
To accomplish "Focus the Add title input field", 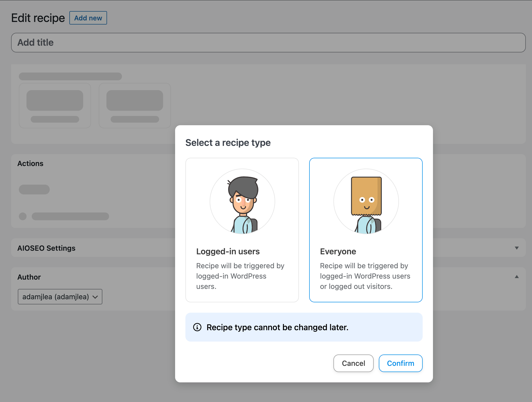I will click(x=268, y=43).
